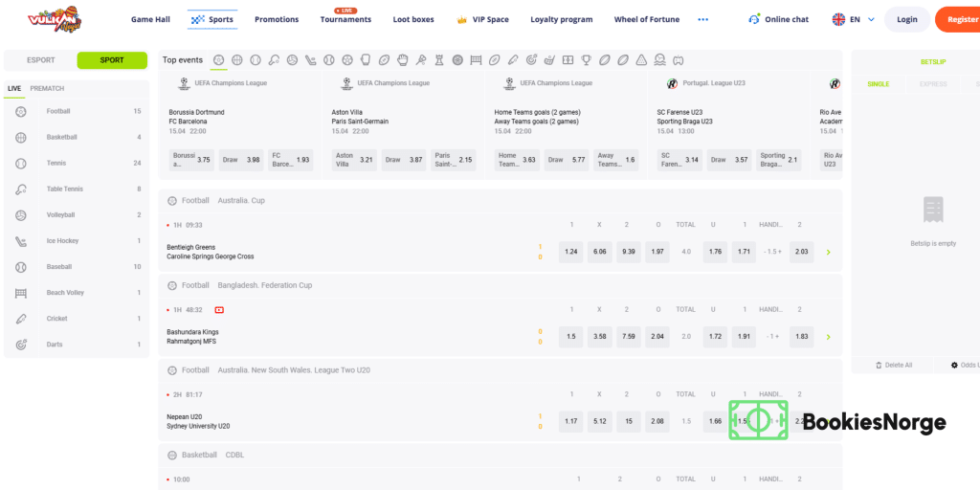Select the gamepad icon in top bar
The width and height of the screenshot is (980, 490).
pyautogui.click(x=679, y=60)
